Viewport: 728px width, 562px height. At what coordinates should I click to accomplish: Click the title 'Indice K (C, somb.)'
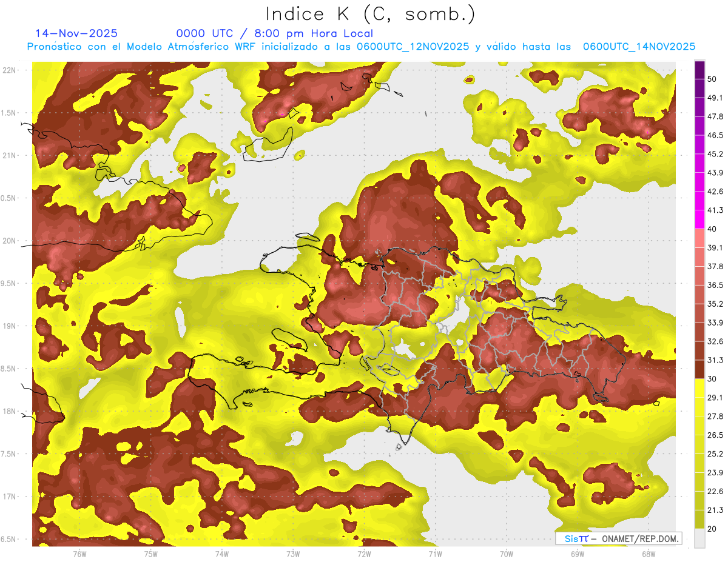370,13
